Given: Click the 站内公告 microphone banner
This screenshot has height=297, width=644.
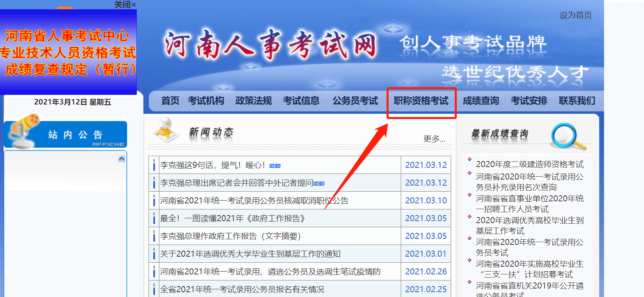Looking at the screenshot, I should tap(66, 132).
